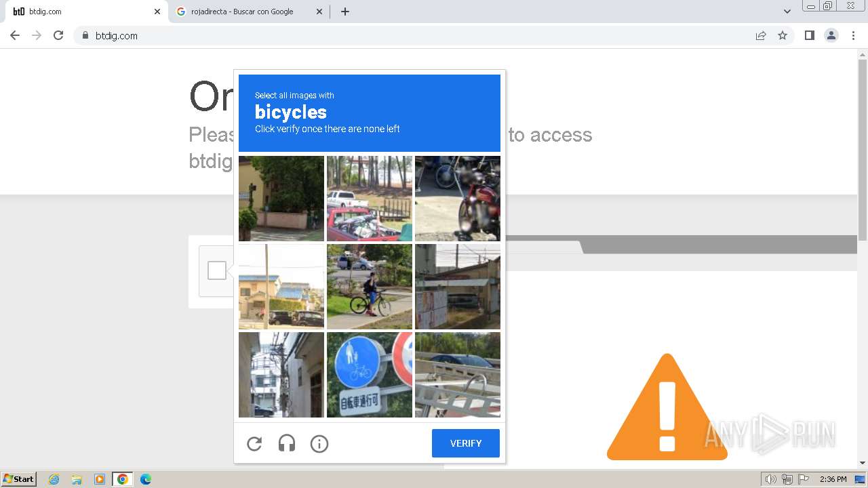Get a new captcha challenge with refresh icon
The width and height of the screenshot is (868, 488).
[x=254, y=443]
